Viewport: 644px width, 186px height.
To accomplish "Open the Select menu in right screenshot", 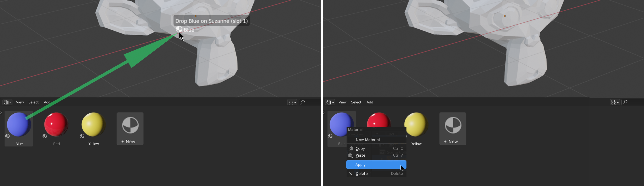I will 356,102.
